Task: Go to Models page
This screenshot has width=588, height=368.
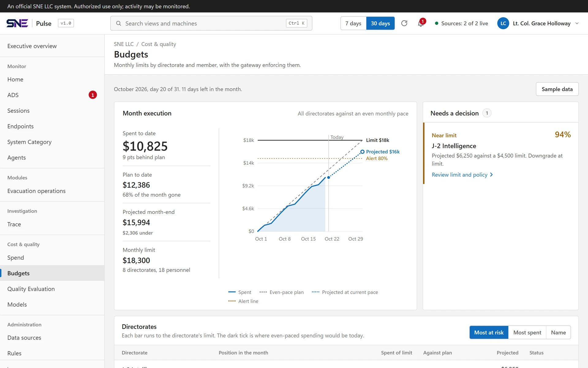Action: coord(52,305)
